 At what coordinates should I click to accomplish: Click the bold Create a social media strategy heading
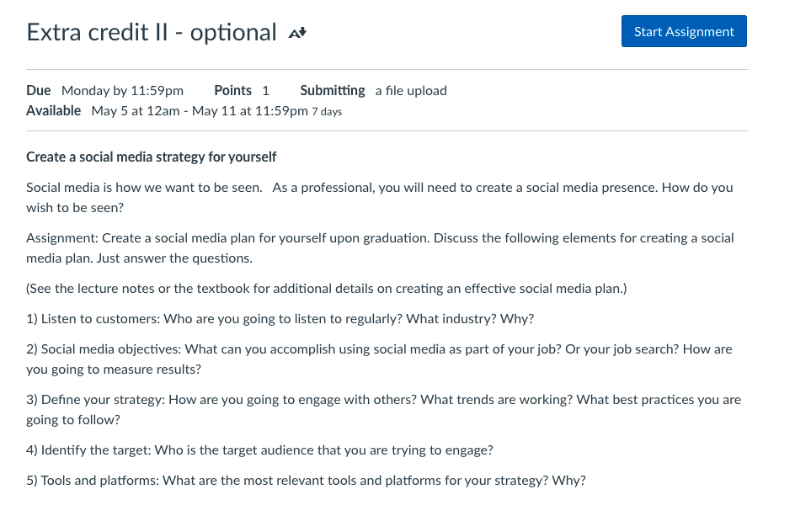[x=151, y=157]
